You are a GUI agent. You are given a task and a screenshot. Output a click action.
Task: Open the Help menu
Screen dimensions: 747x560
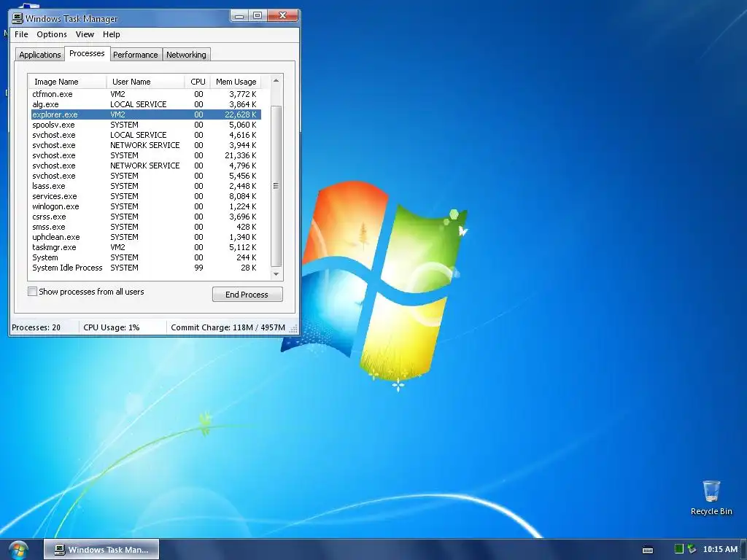coord(112,34)
